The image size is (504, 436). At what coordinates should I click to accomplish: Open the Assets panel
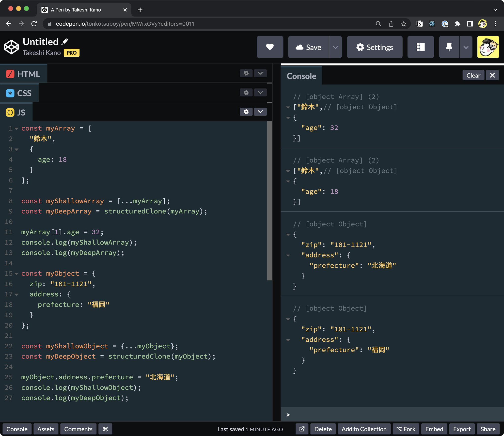46,429
